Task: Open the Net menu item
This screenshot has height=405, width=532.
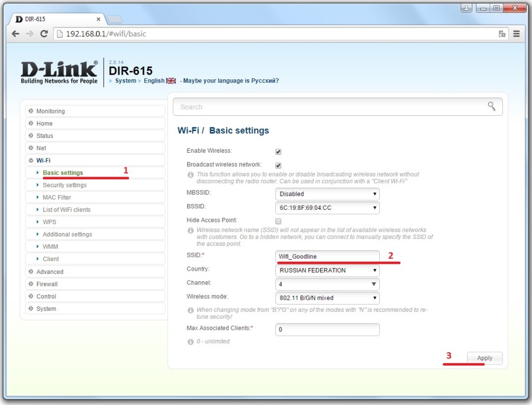Action: point(95,148)
